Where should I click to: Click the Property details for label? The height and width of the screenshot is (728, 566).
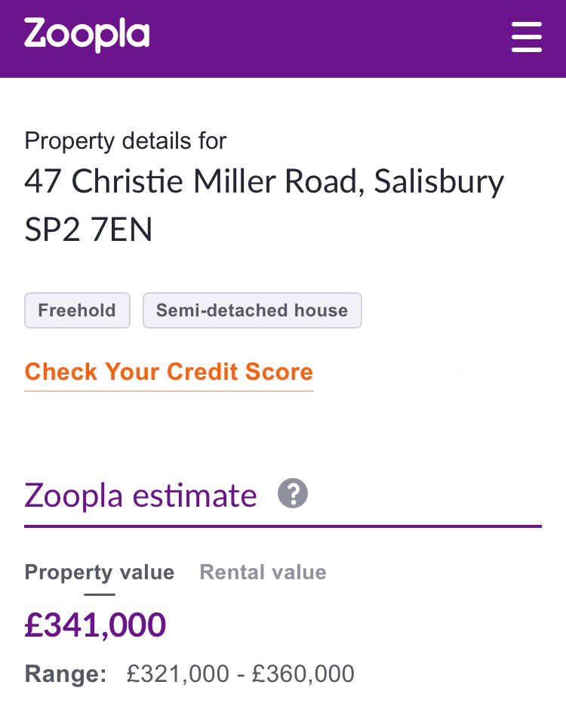(x=125, y=140)
